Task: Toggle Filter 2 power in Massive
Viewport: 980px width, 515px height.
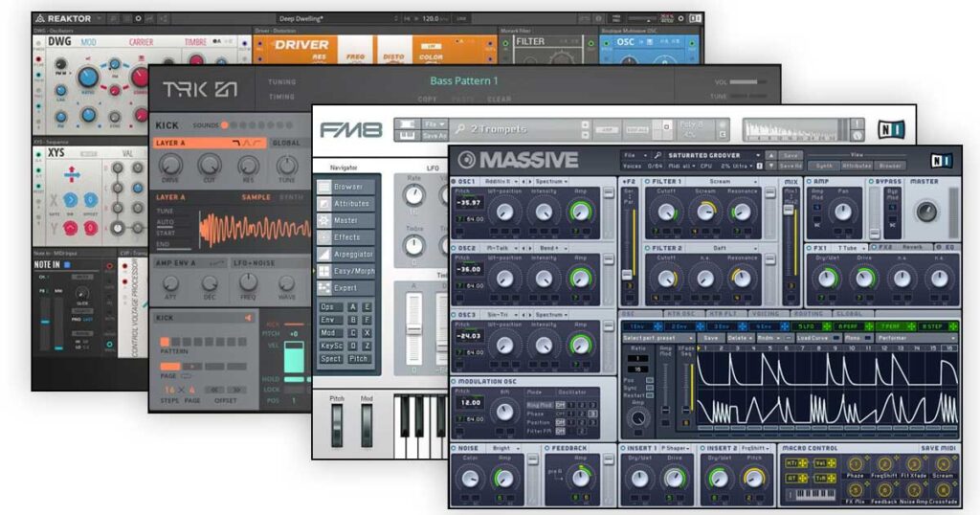Action: point(648,248)
